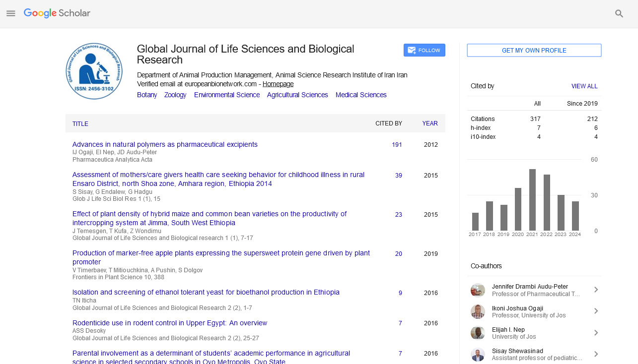The image size is (638, 364).
Task: Click the Google Scholar logo
Action: (x=57, y=13)
